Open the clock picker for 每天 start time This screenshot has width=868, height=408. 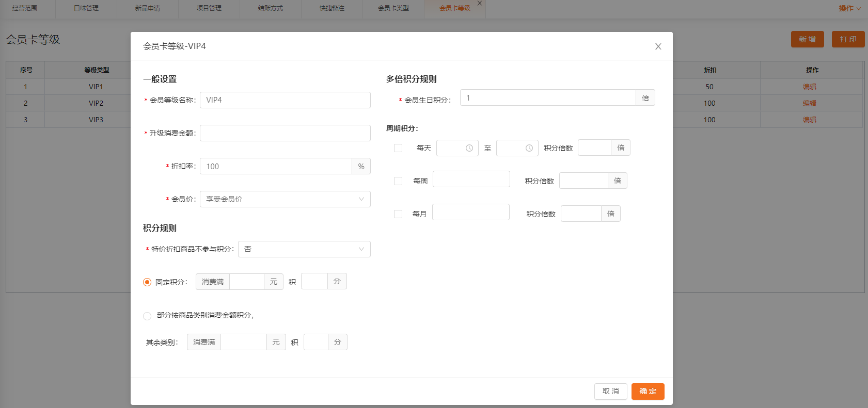click(x=469, y=148)
